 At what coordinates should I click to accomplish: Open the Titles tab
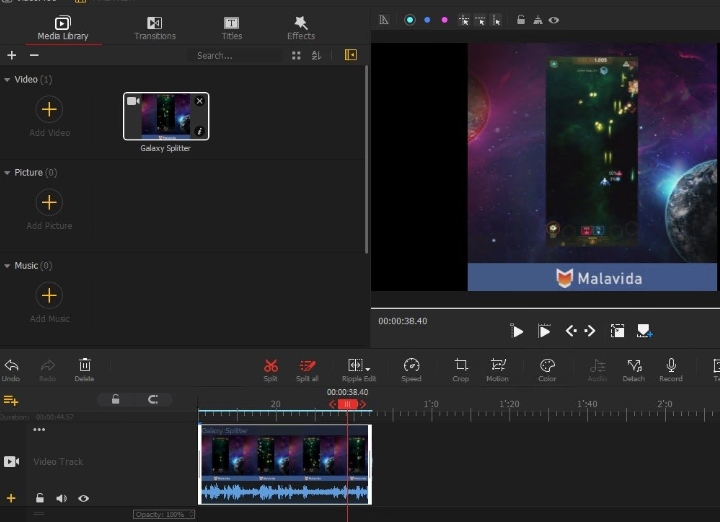pos(231,28)
